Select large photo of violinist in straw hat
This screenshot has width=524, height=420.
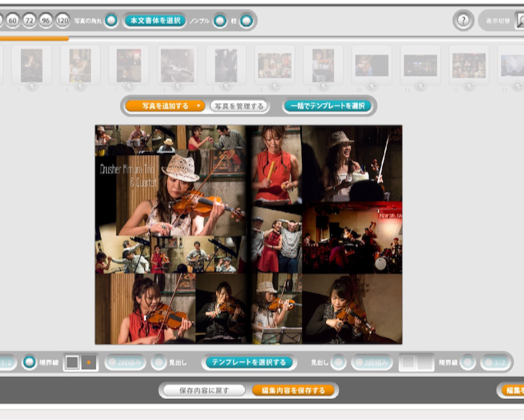coord(181,195)
